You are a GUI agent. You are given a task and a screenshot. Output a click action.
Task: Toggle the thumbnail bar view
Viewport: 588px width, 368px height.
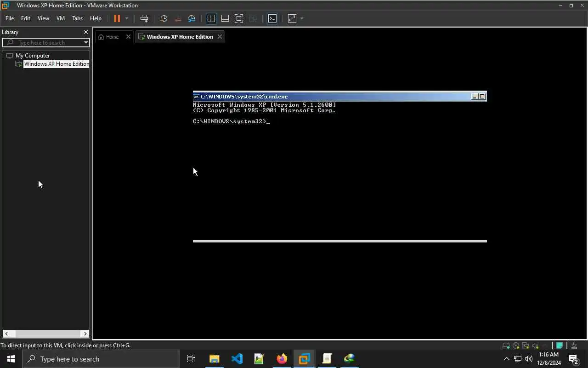pyautogui.click(x=225, y=18)
